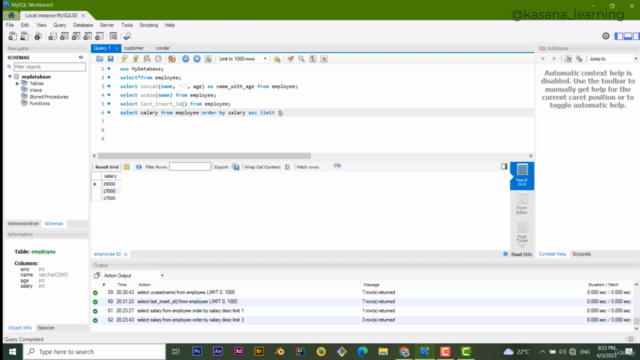Execute the whole script lightning bolt
Viewport: 640px width, 360px height.
124,59
